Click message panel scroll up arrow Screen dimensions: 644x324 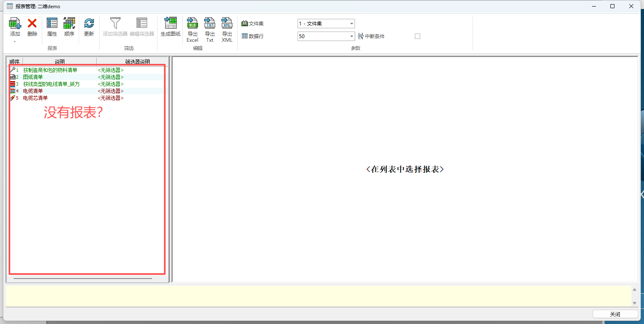click(634, 290)
